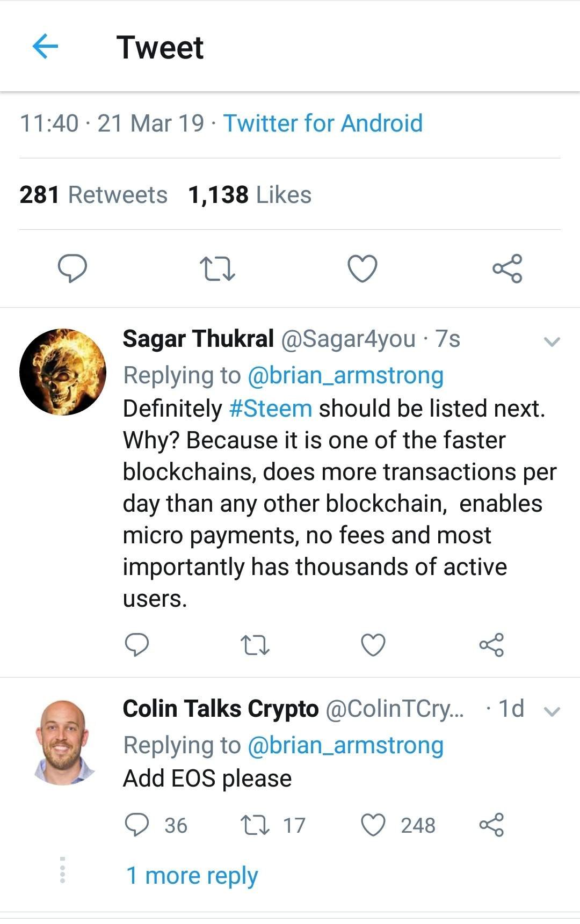Reply to Sagar Thukral's tweet

coord(136,644)
